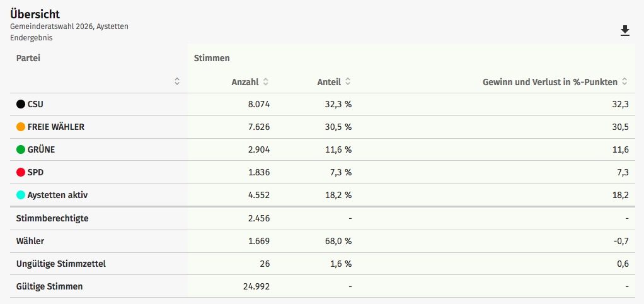Select the Wähler row
The width and height of the screenshot is (644, 304).
[322, 241]
